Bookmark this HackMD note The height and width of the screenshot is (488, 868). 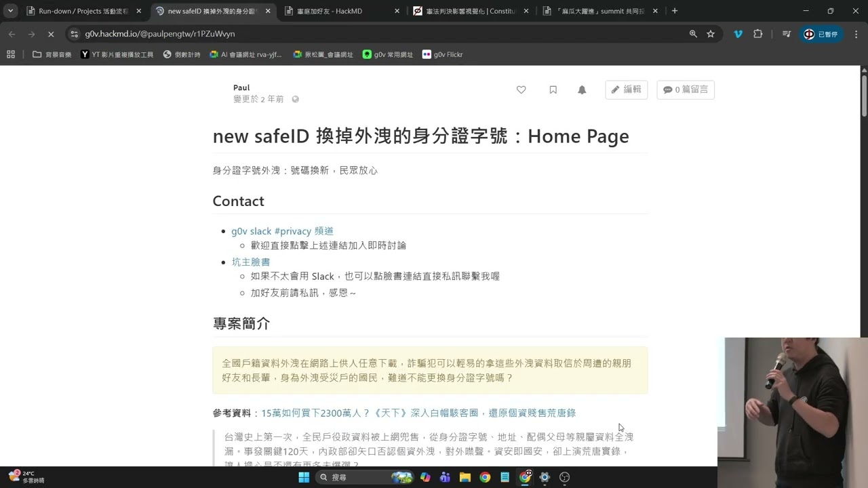pyautogui.click(x=553, y=89)
